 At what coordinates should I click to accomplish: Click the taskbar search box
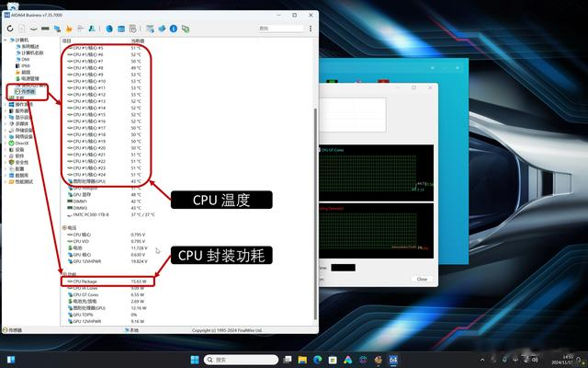(241, 360)
